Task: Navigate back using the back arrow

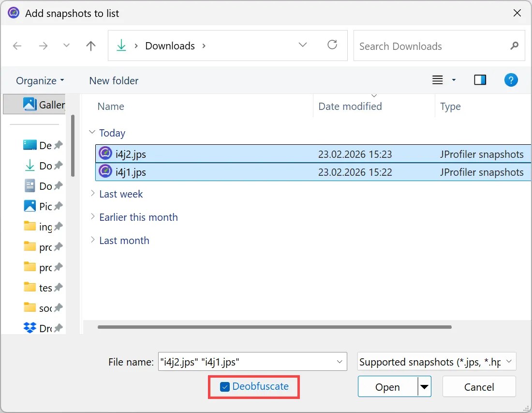Action: 17,45
